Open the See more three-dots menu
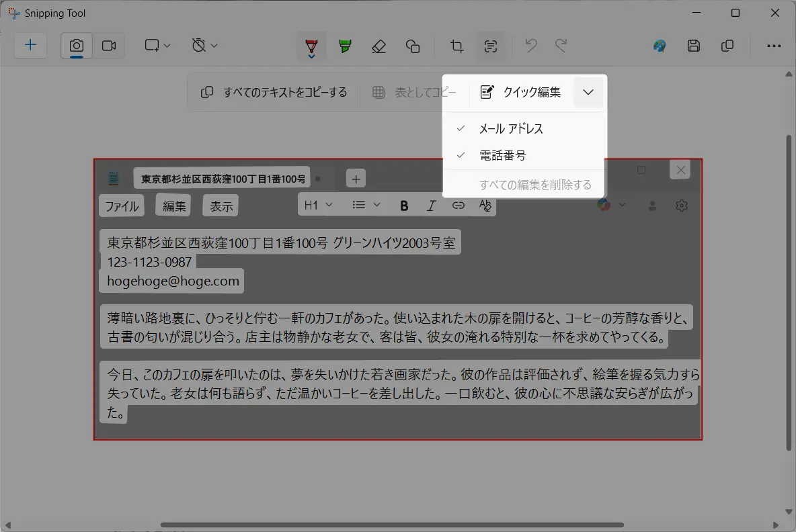 pos(774,46)
